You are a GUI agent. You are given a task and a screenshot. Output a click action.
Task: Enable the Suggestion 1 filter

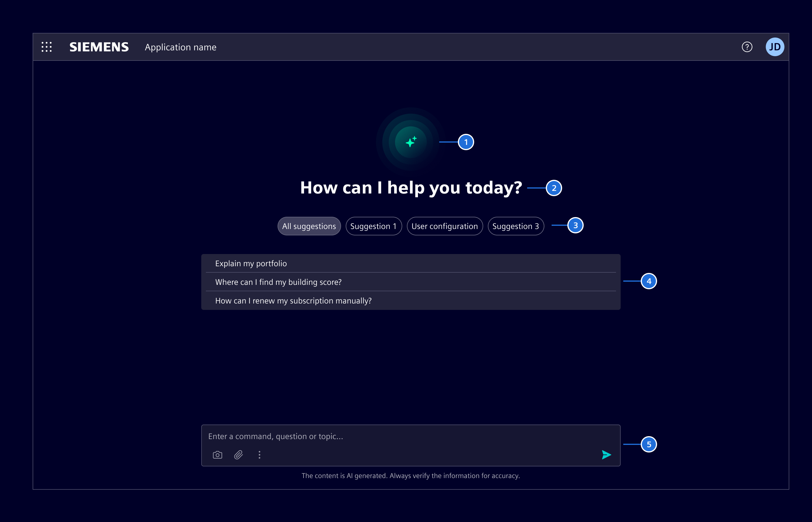click(373, 226)
